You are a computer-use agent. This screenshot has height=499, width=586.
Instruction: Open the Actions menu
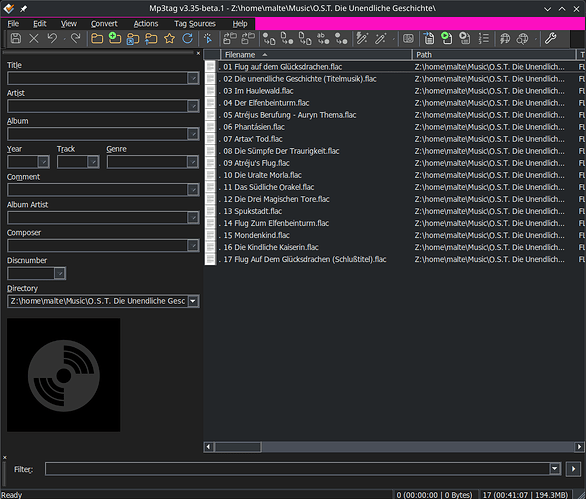[146, 24]
